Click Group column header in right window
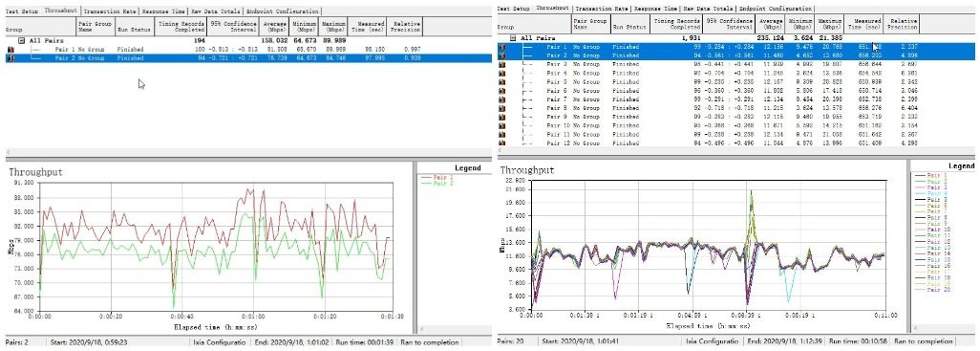980x351 pixels. coord(533,25)
